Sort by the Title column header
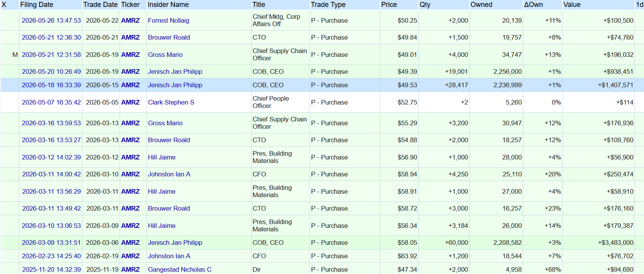Screen dimensions: 644x274 click(259, 5)
